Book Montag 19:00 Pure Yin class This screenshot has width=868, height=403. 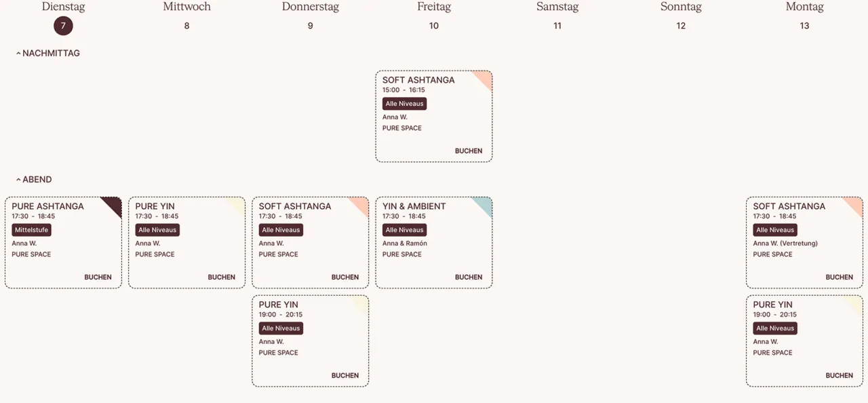click(x=839, y=375)
